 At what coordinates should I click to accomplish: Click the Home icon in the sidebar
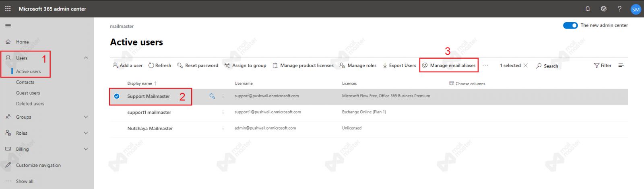click(x=8, y=42)
